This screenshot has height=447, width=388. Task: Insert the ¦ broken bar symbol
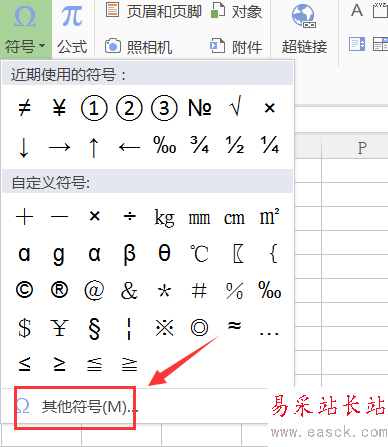[129, 329]
